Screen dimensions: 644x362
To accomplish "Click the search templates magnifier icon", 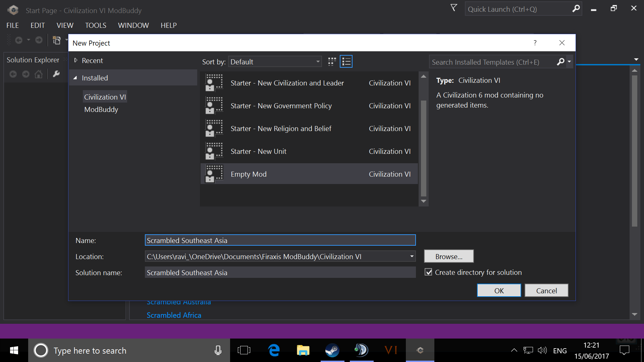I will coord(560,62).
